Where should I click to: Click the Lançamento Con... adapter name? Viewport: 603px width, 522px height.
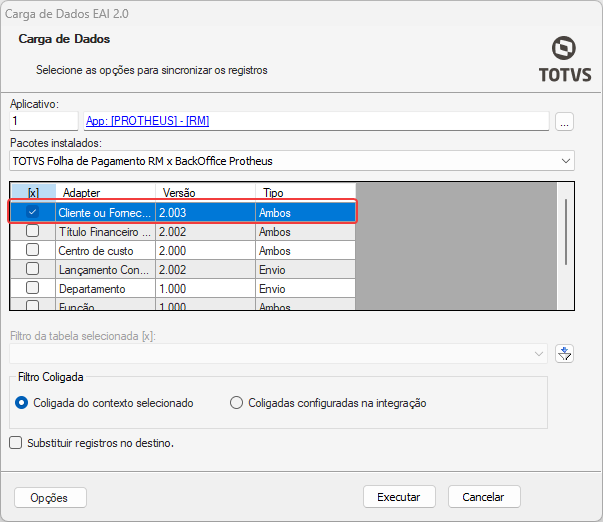tap(104, 270)
